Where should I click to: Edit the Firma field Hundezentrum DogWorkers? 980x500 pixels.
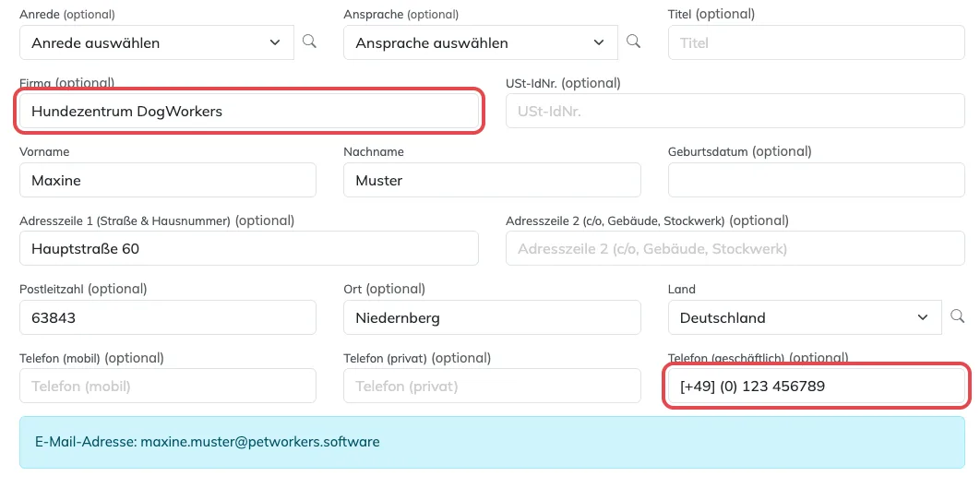click(249, 112)
